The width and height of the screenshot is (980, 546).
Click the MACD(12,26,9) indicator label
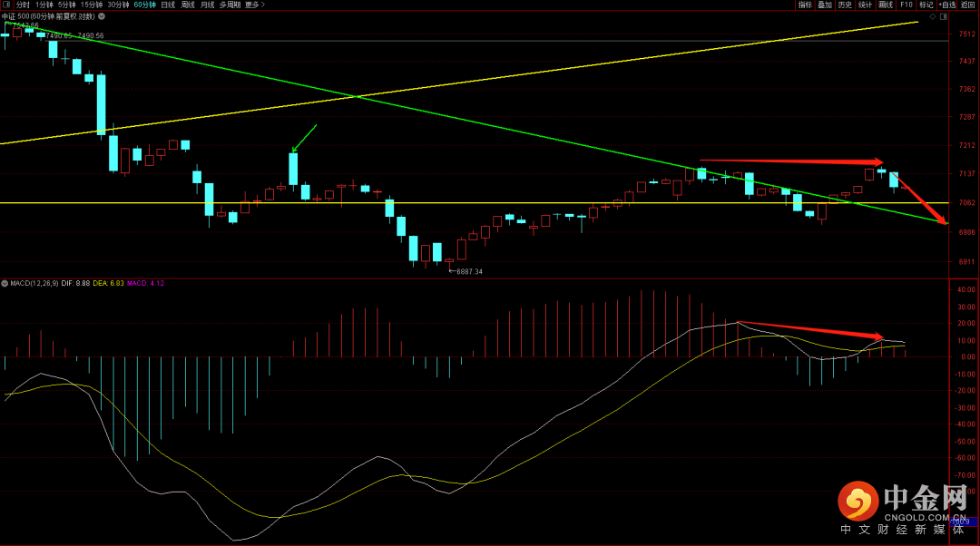click(34, 284)
